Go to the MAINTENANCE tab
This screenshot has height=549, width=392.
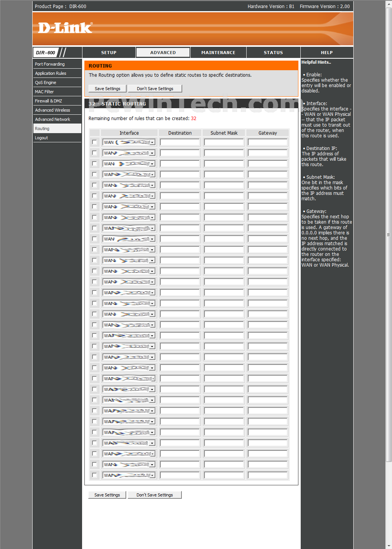218,53
